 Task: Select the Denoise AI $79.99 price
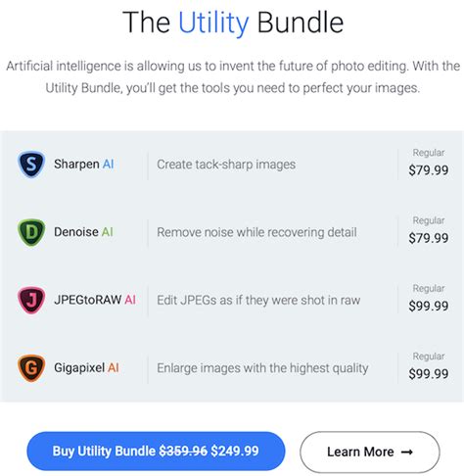click(429, 238)
